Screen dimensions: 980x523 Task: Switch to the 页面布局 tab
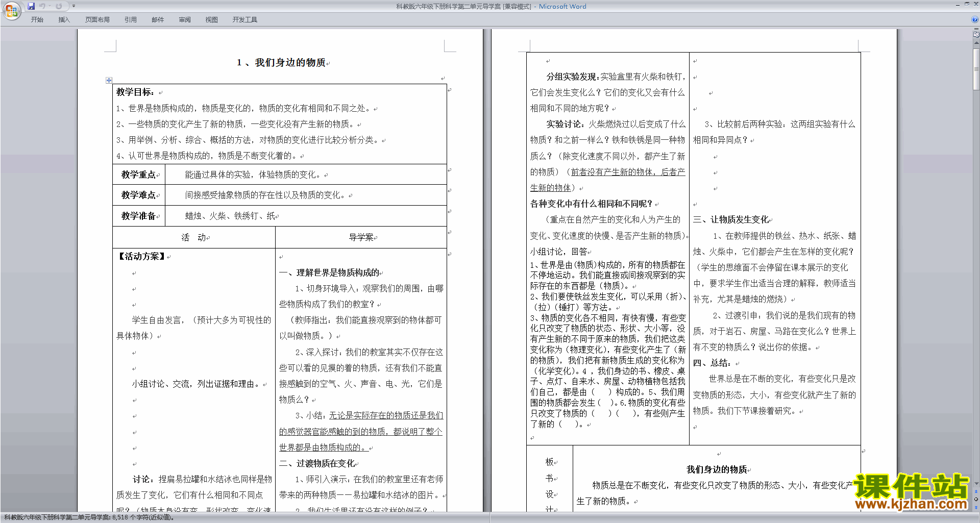(97, 20)
